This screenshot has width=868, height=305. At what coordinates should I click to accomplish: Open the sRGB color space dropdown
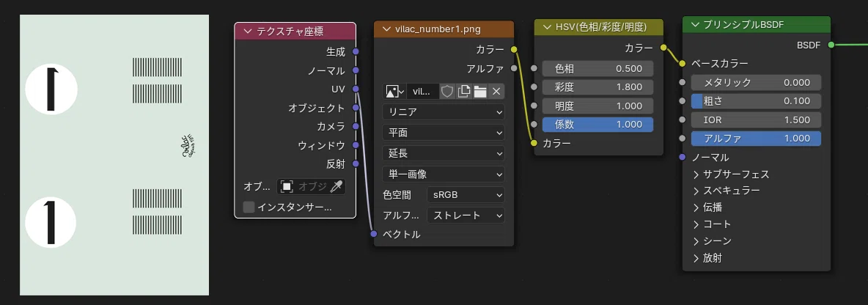pos(466,195)
